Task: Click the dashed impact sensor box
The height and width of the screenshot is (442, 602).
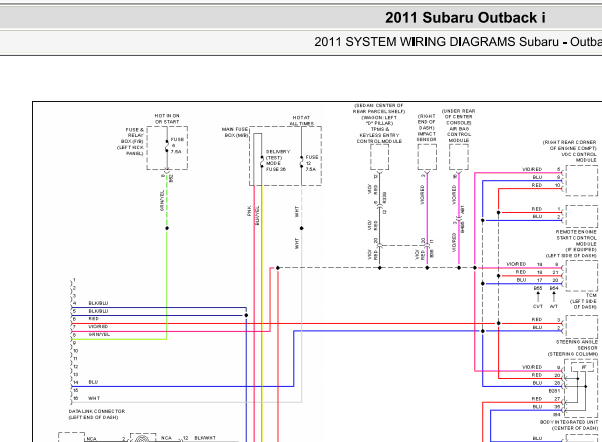Action: click(427, 157)
